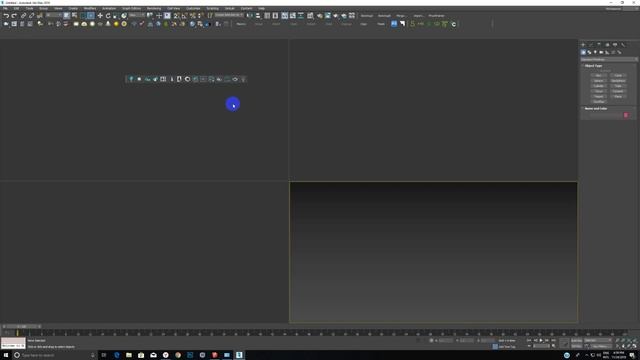This screenshot has width=640, height=360.
Task: Switch to Hierarchy command panel tab
Action: [x=599, y=44]
